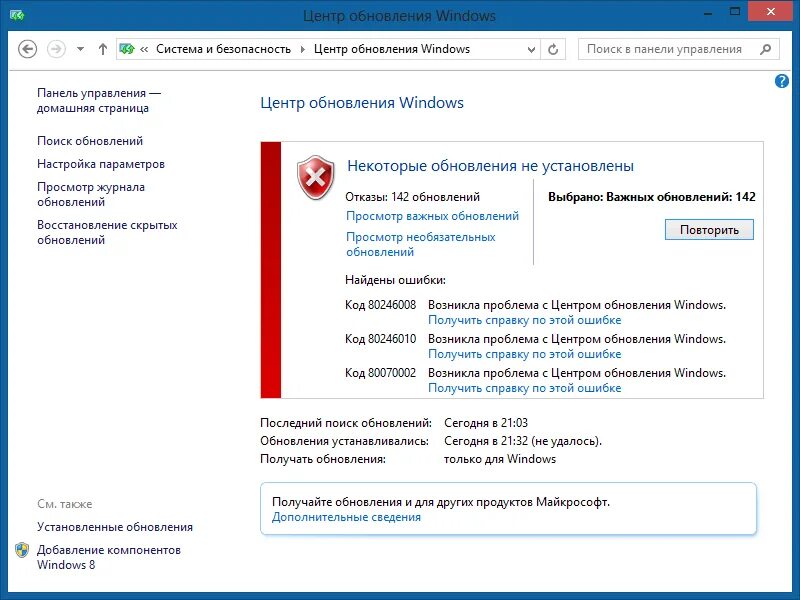Open Дополнительные сведения link
The width and height of the screenshot is (800, 600).
pos(346,517)
